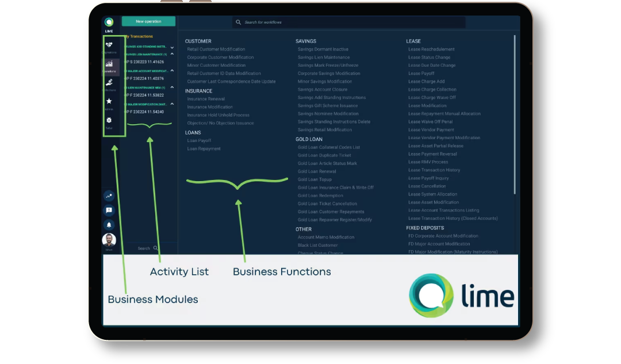Click the Search for workflows field
621x364 pixels.
pyautogui.click(x=345, y=22)
